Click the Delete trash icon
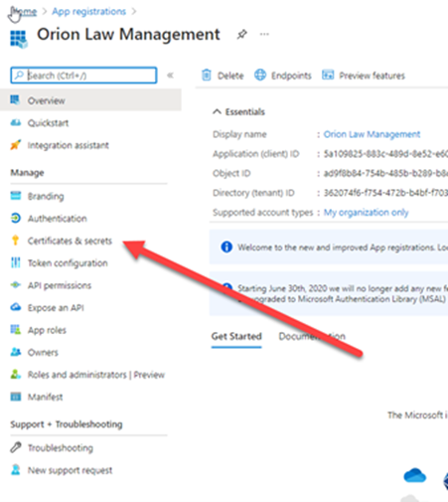 [x=207, y=76]
